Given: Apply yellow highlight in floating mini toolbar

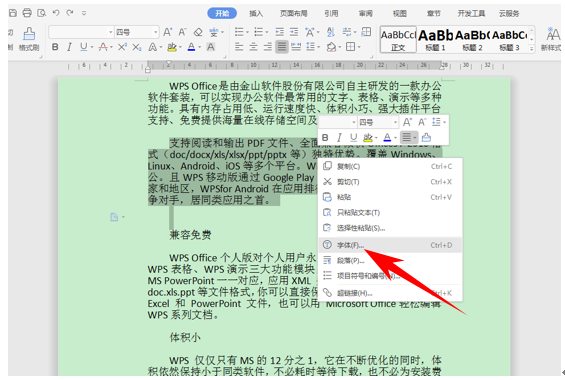Looking at the screenshot, I should (368, 138).
